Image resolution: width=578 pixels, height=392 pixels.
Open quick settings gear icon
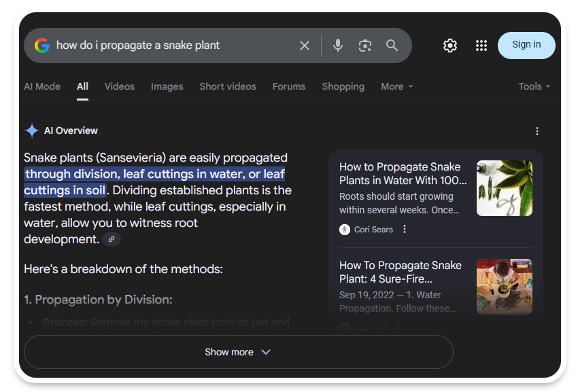pos(450,46)
